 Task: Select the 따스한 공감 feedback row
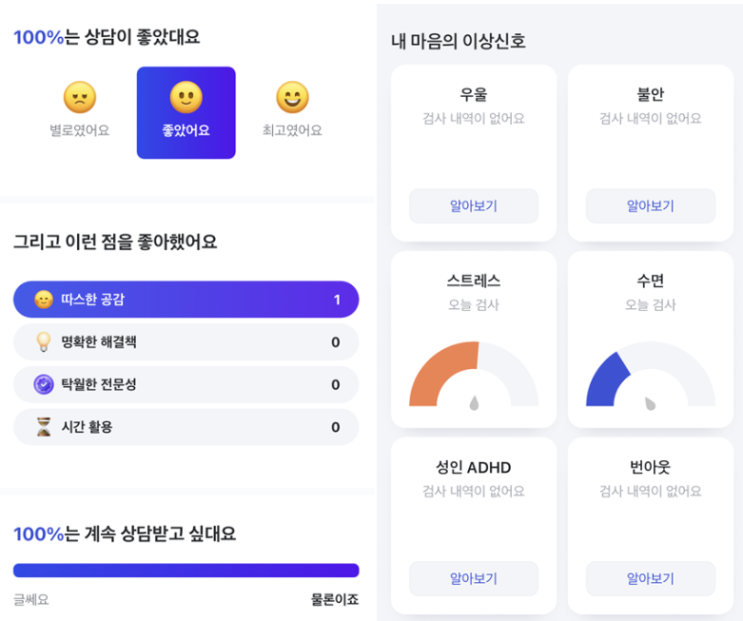[186, 299]
